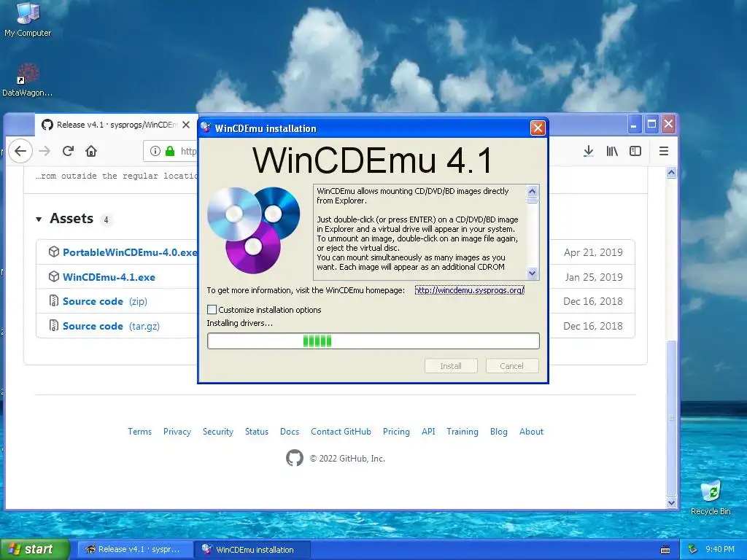Open the Status footer link

click(257, 432)
